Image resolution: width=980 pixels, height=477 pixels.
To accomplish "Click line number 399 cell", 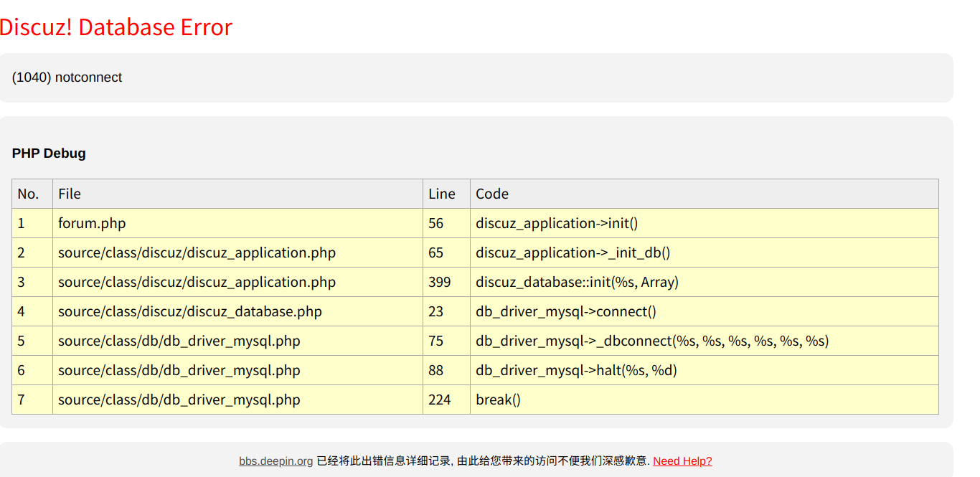I will (x=446, y=282).
